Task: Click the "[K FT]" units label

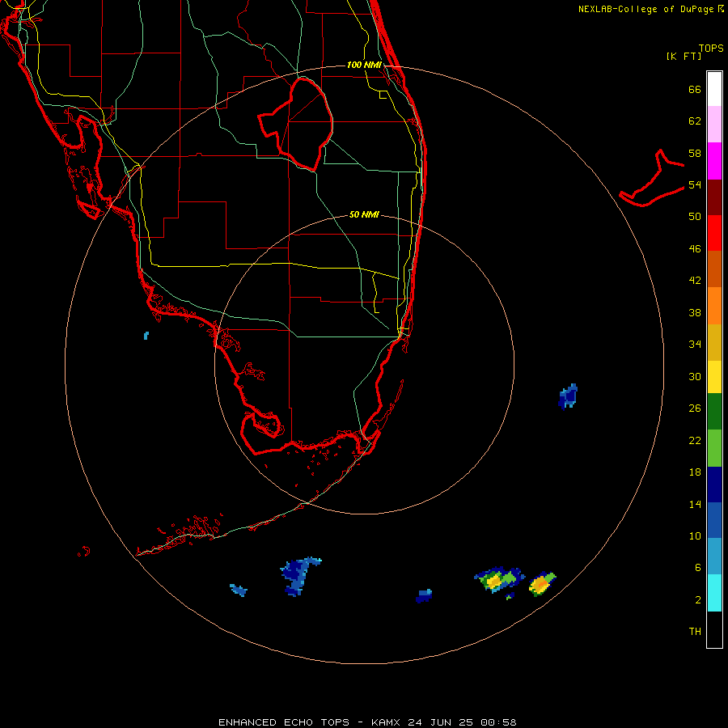Action: point(684,57)
